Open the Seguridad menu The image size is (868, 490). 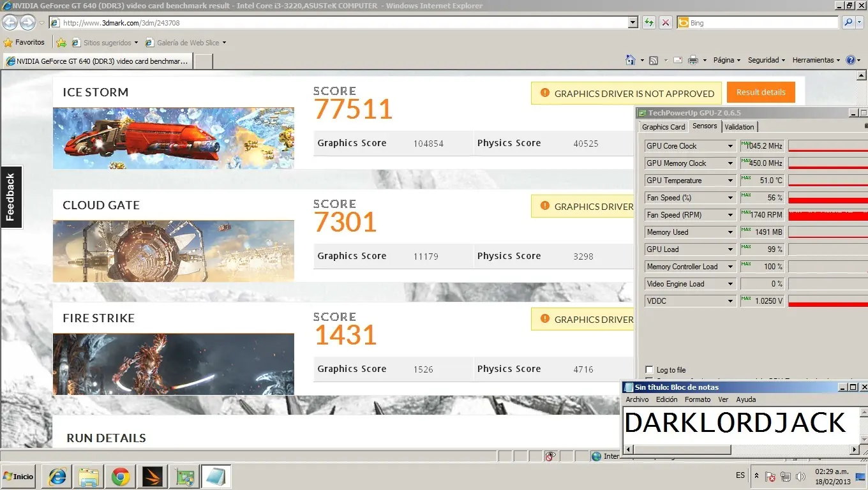(767, 60)
